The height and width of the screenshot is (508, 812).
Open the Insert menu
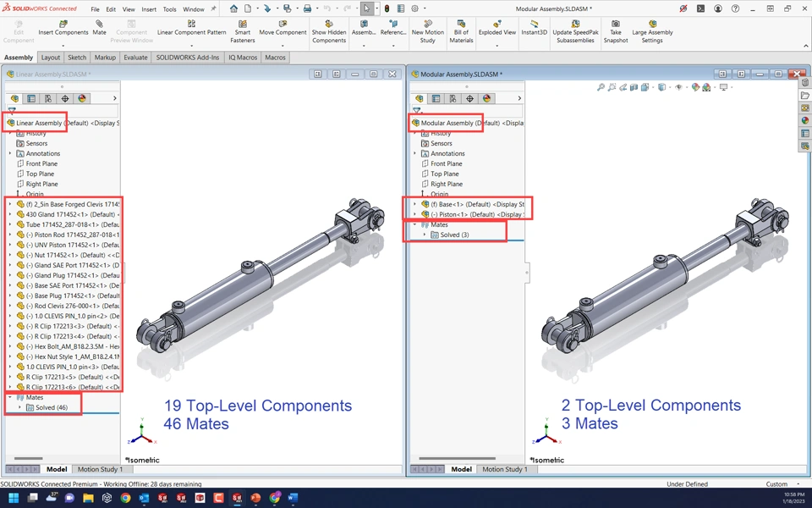149,9
